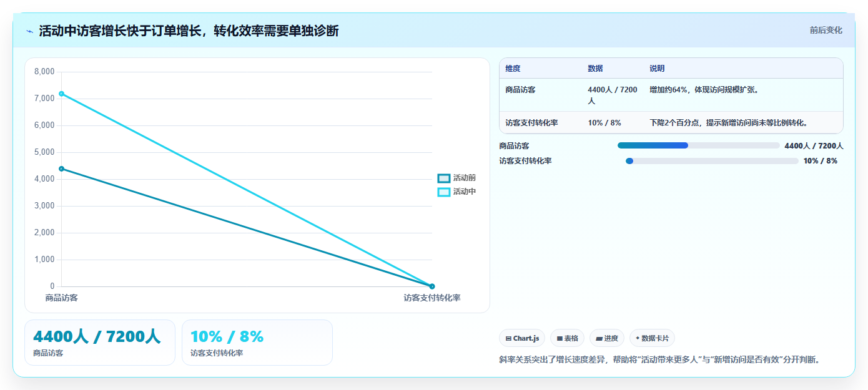The width and height of the screenshot is (868, 390).
Task: Click the 前后变化 label in the header
Action: pos(826,30)
